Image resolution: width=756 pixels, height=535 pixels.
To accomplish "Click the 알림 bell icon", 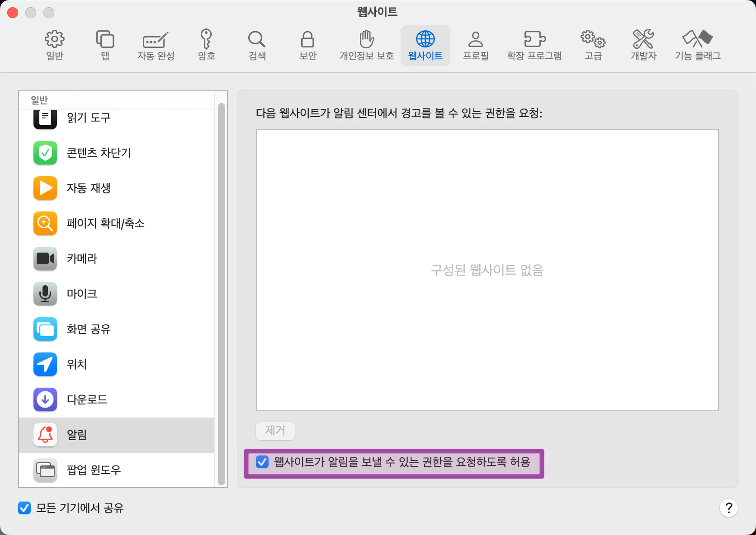I will coord(45,435).
